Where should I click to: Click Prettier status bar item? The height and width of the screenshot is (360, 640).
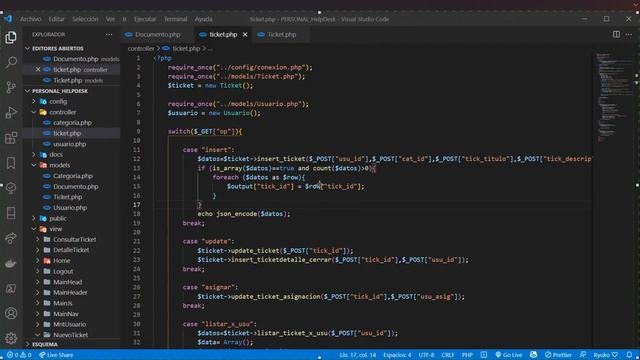558,355
